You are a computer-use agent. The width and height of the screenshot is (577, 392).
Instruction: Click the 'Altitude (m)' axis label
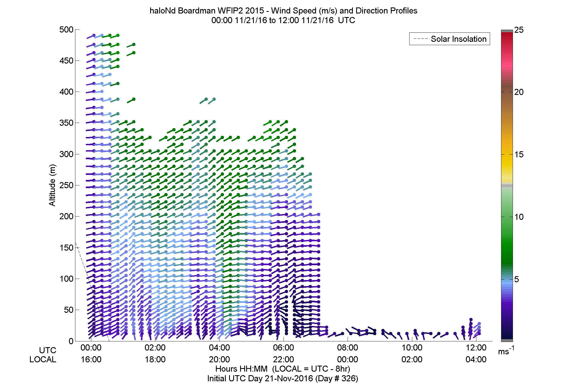pyautogui.click(x=52, y=185)
